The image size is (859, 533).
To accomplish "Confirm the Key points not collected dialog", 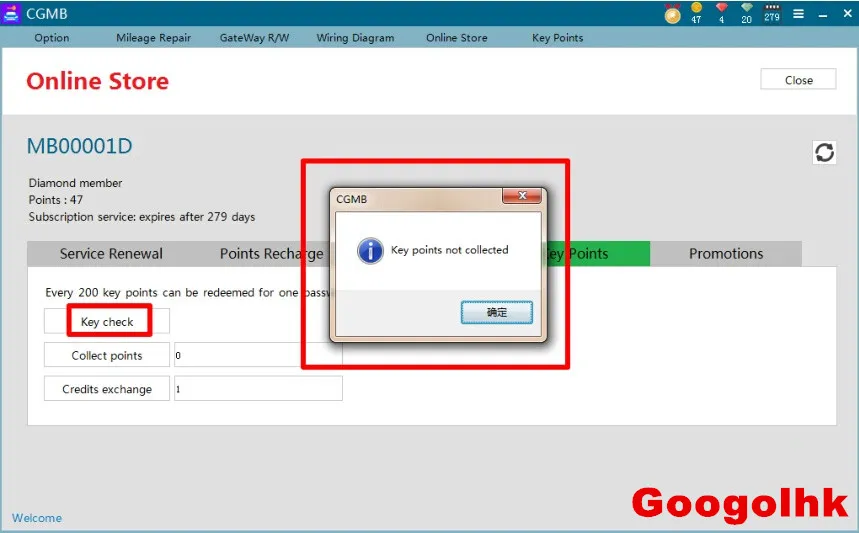I will [496, 312].
